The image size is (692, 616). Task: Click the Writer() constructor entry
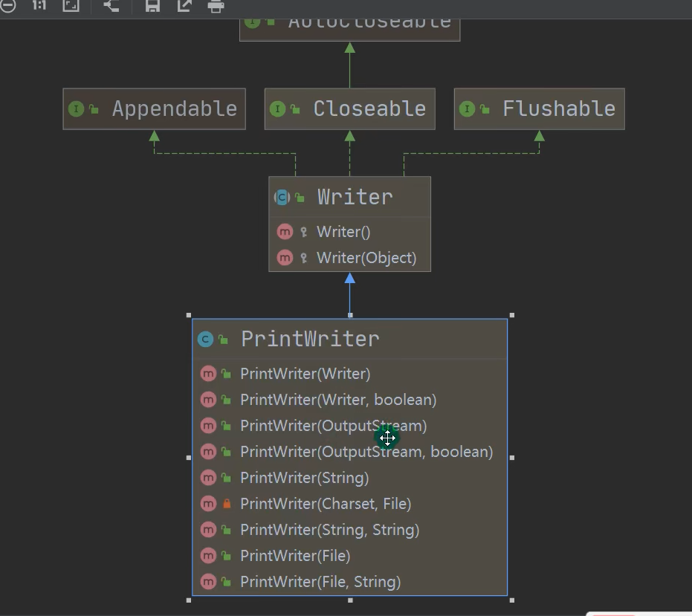tap(343, 232)
